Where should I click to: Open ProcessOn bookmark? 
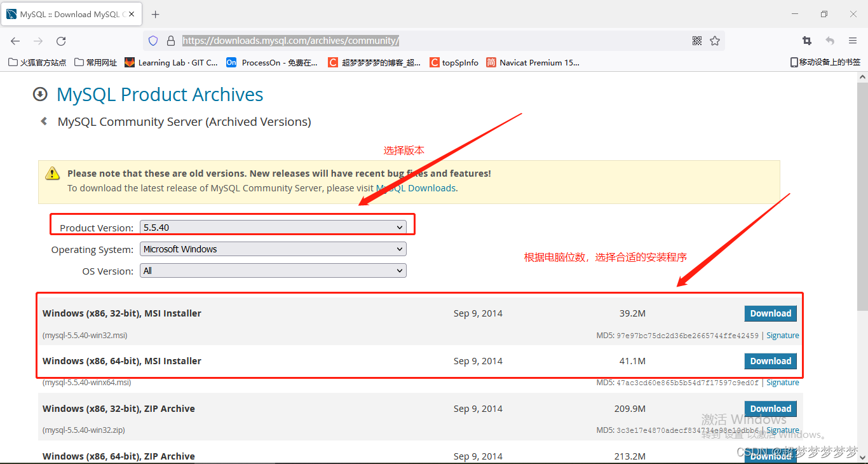[272, 62]
